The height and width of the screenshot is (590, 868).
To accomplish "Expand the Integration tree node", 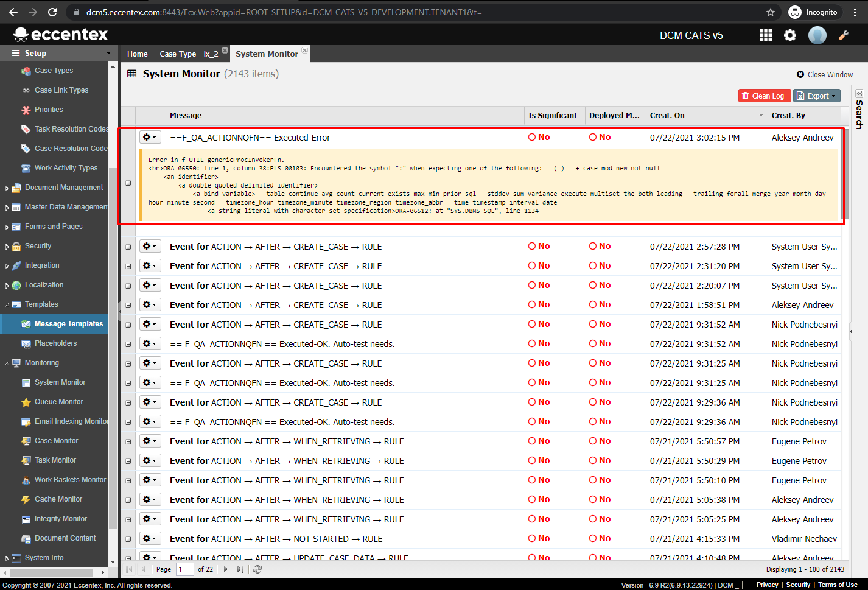I will [7, 266].
